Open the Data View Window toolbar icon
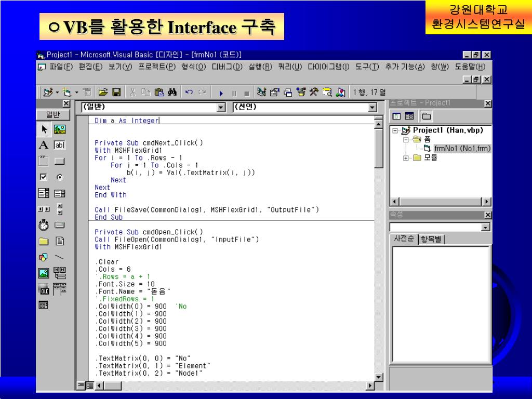 (327, 92)
